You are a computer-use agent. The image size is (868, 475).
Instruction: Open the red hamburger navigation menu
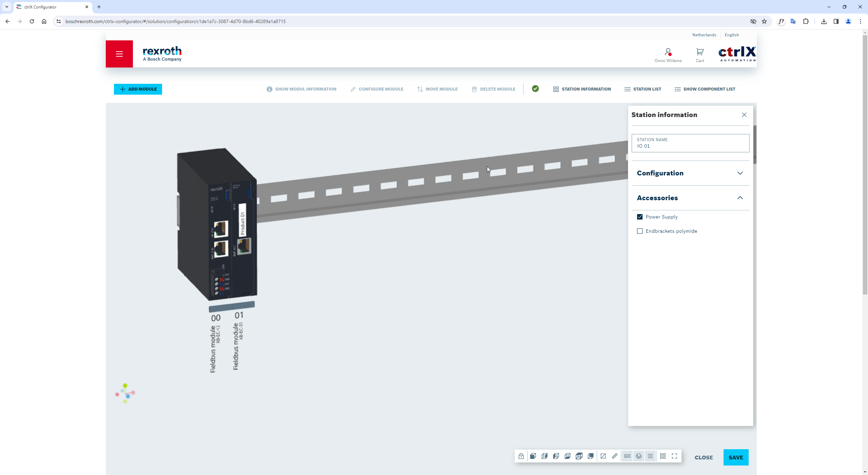coord(119,54)
